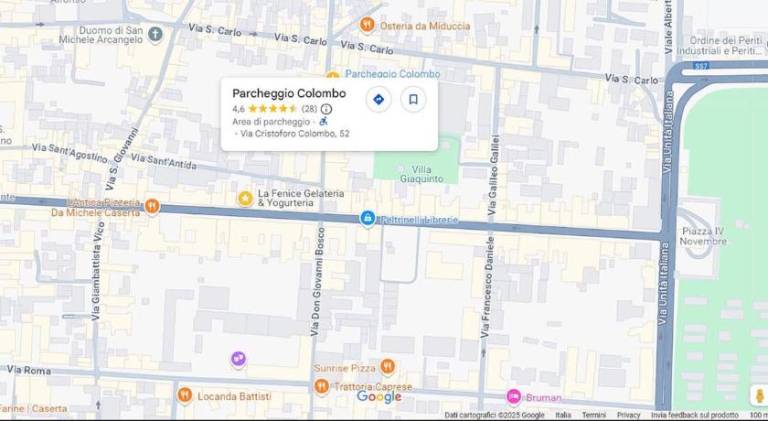Click the (28) reviews count
The image size is (768, 421).
point(309,109)
